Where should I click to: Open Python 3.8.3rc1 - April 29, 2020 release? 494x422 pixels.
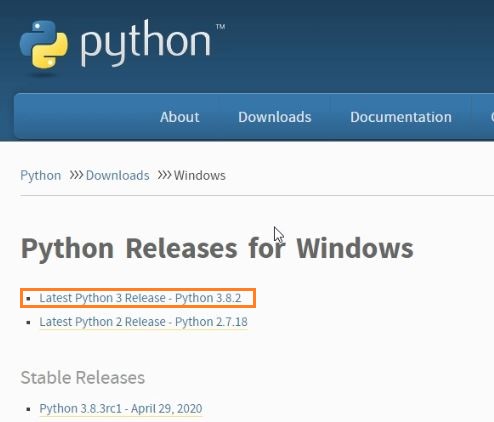121,408
